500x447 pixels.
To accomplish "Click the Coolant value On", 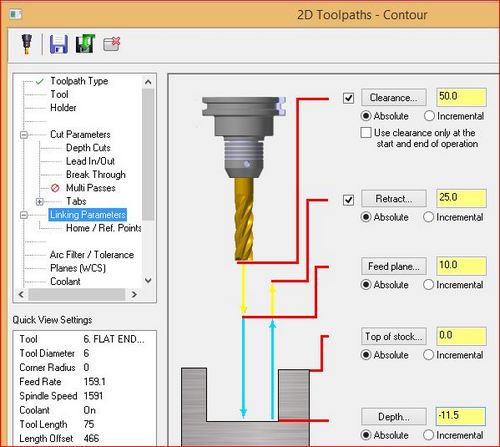I will tap(90, 410).
